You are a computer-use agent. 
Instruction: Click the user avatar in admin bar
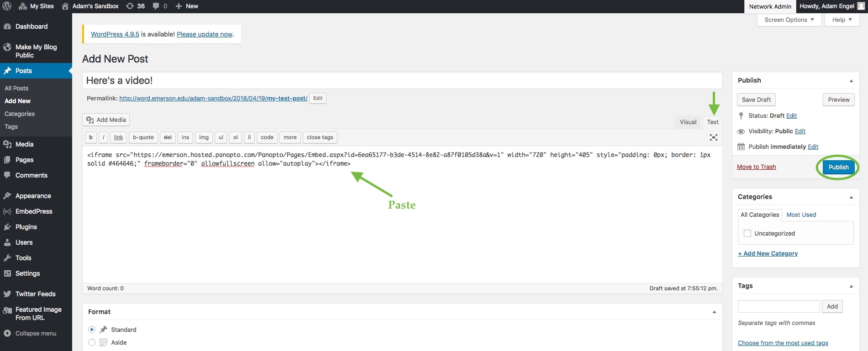pyautogui.click(x=861, y=6)
